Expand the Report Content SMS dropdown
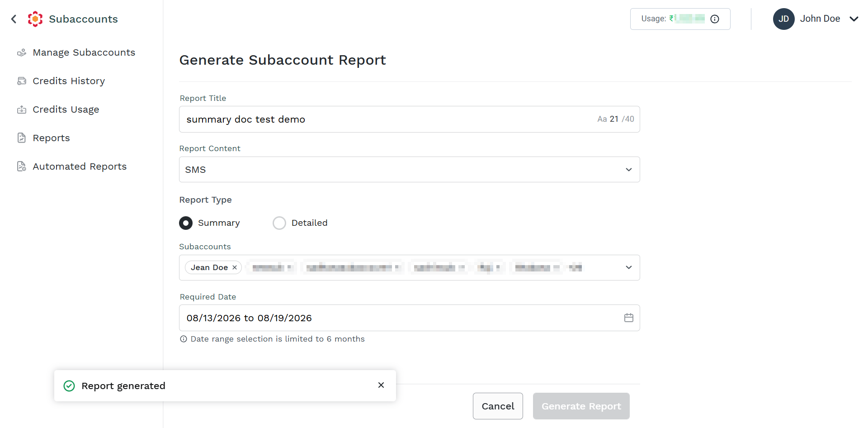 (410, 170)
